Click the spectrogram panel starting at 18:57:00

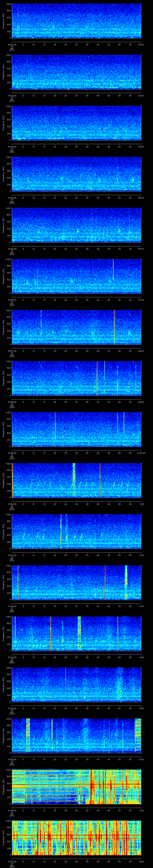[x=77, y=327]
